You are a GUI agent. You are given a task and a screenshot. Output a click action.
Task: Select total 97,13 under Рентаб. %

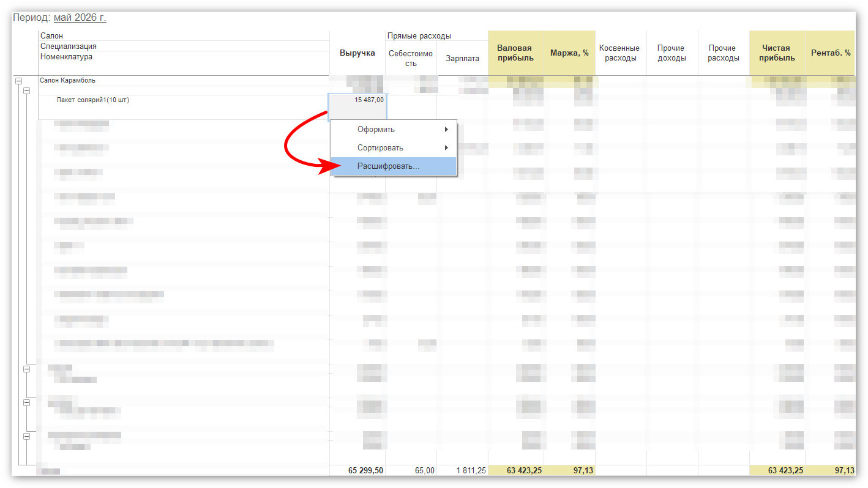844,471
